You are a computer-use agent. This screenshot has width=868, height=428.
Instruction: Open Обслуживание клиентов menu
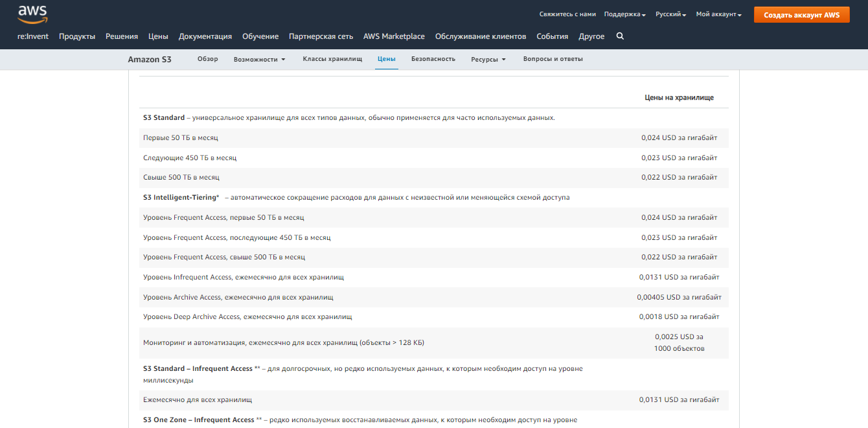pyautogui.click(x=481, y=36)
